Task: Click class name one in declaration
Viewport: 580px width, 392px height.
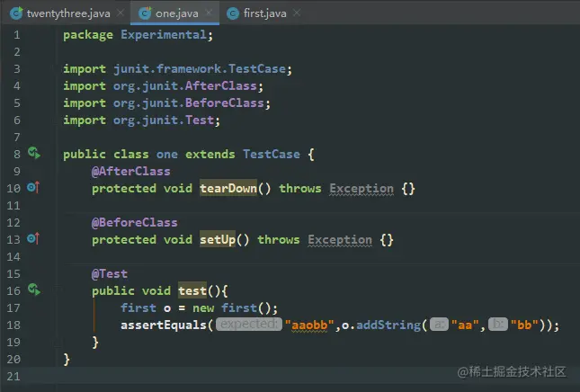Action: (167, 154)
